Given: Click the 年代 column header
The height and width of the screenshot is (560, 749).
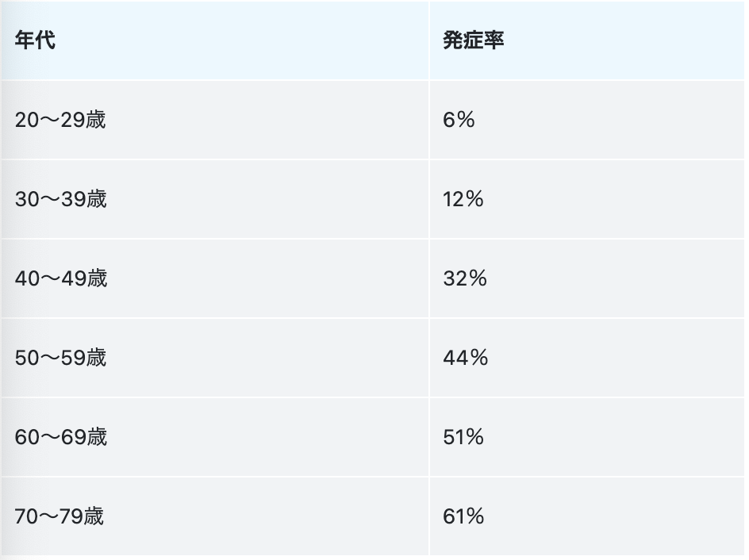Looking at the screenshot, I should pos(35,40).
